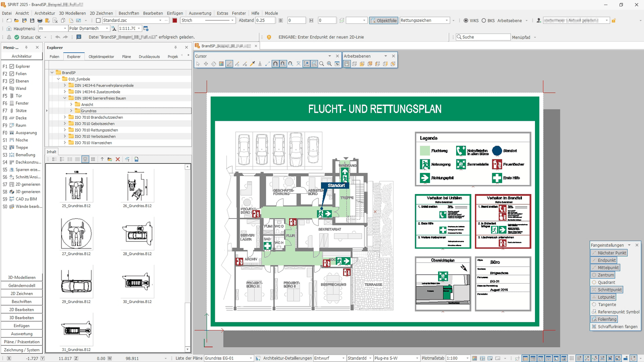Click the color grid icon in Cursor toolbar

pos(221,64)
